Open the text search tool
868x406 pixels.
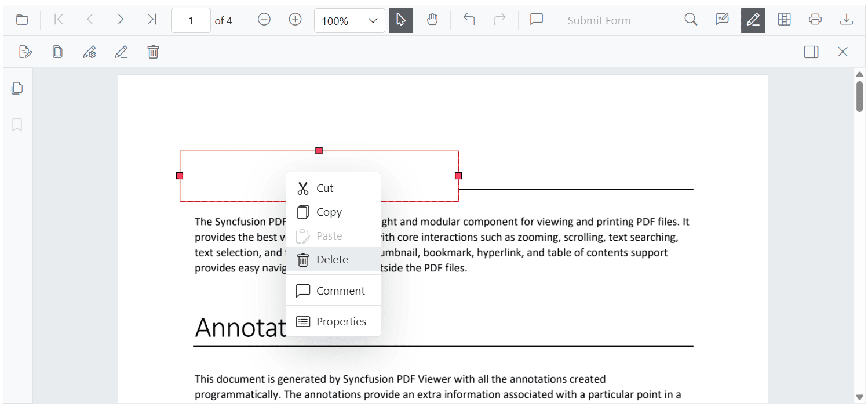691,19
